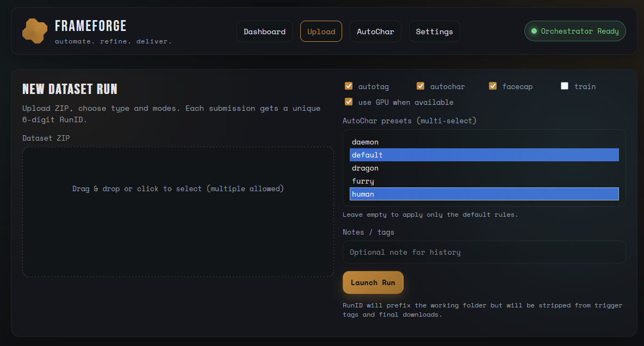Click the Dataset ZIP drop zone
The width and height of the screenshot is (644, 346).
(178, 211)
